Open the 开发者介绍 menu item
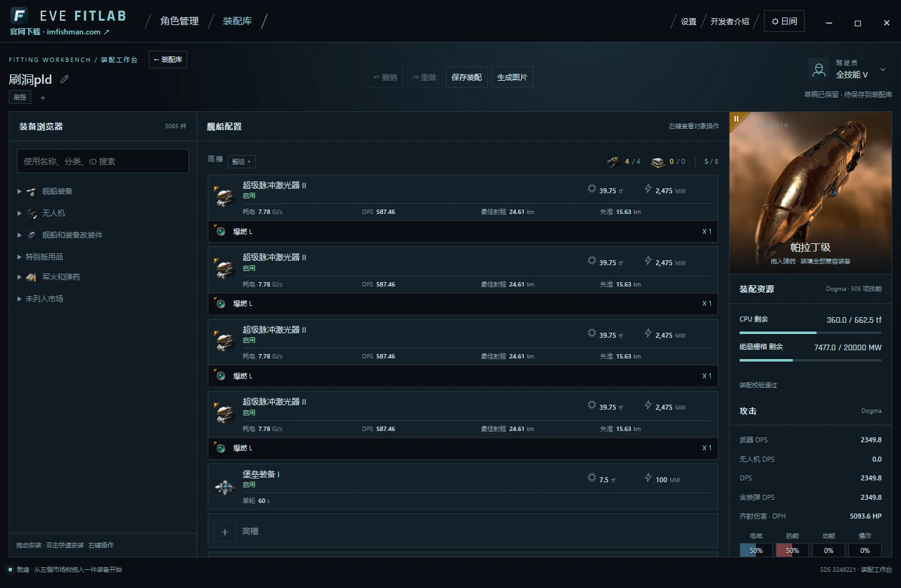The image size is (901, 588). (x=730, y=21)
